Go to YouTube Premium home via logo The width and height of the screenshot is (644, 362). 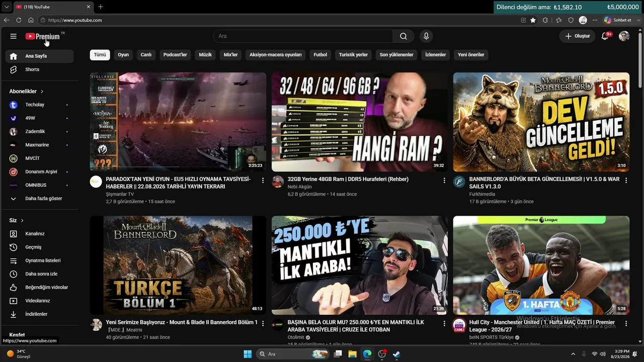click(x=43, y=36)
